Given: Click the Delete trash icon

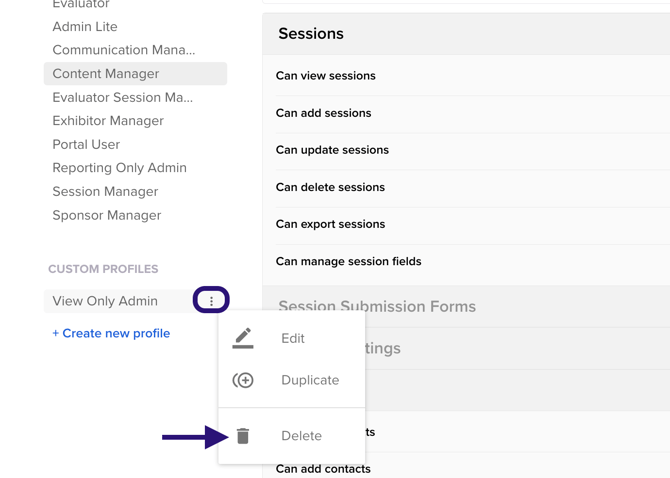Looking at the screenshot, I should [243, 436].
